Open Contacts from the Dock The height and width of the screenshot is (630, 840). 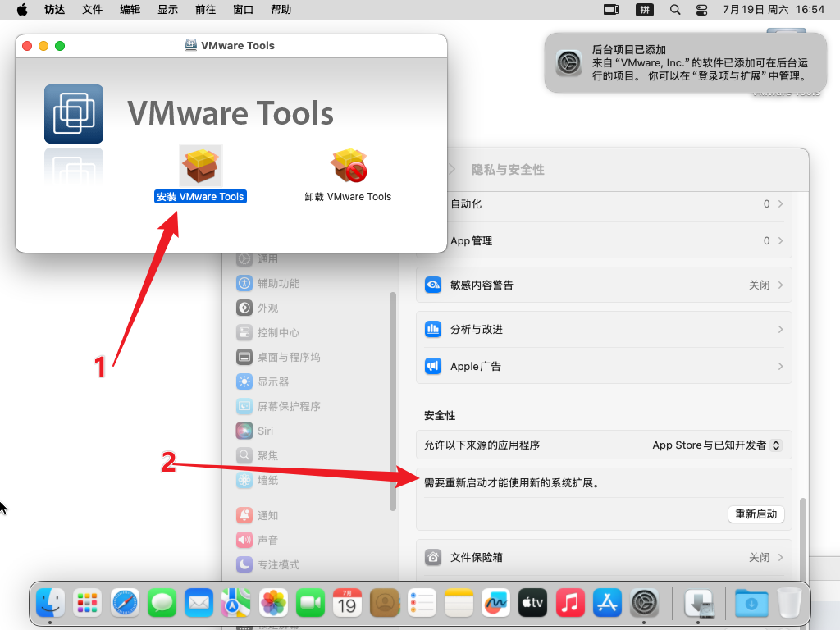click(385, 603)
